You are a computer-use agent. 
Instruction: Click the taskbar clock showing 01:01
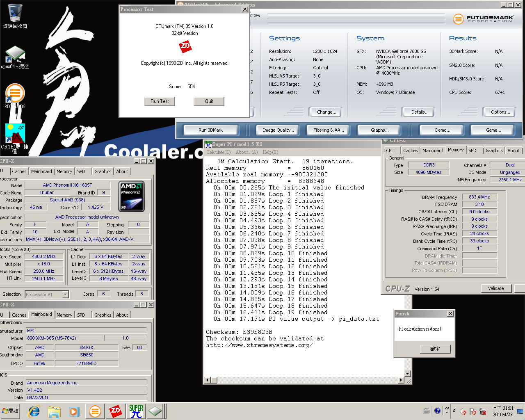point(502,411)
